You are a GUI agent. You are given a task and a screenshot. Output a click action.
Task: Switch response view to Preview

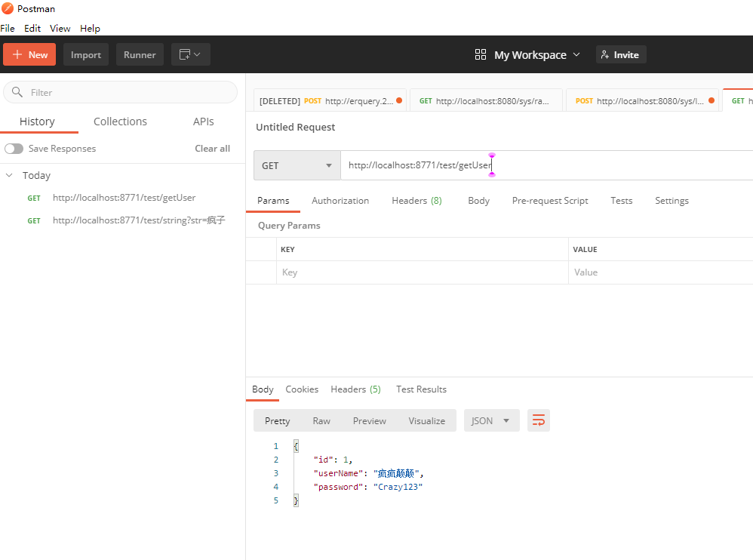(x=369, y=420)
